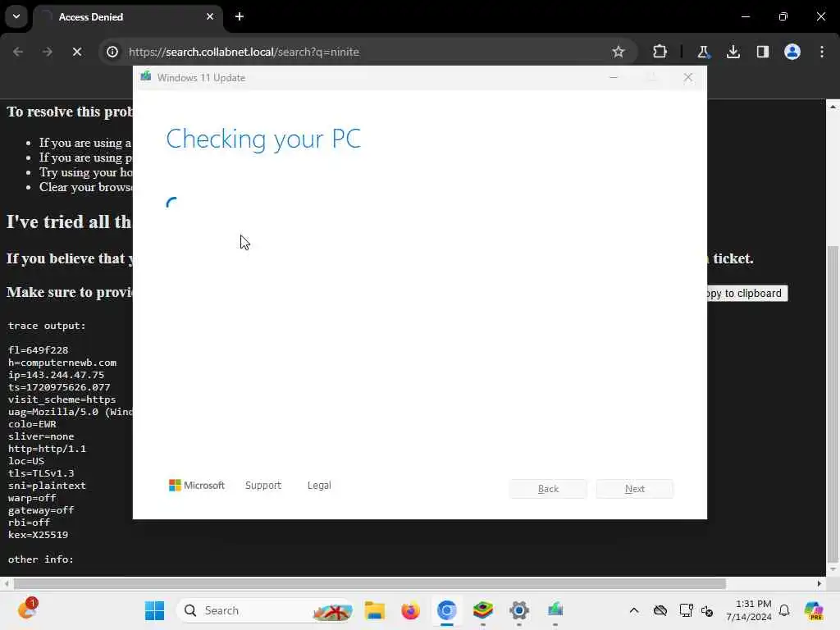Click the 'Checking your PC' heading
Screen dimensions: 840x630
(x=263, y=139)
